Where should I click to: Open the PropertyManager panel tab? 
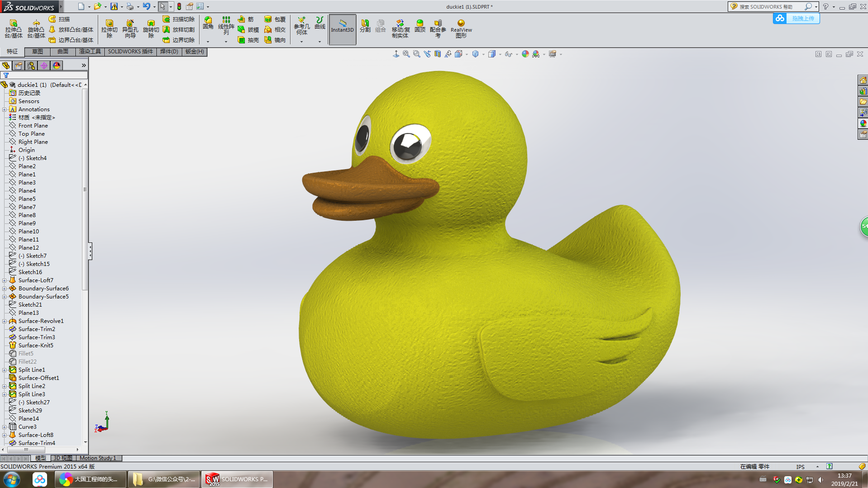pyautogui.click(x=19, y=66)
